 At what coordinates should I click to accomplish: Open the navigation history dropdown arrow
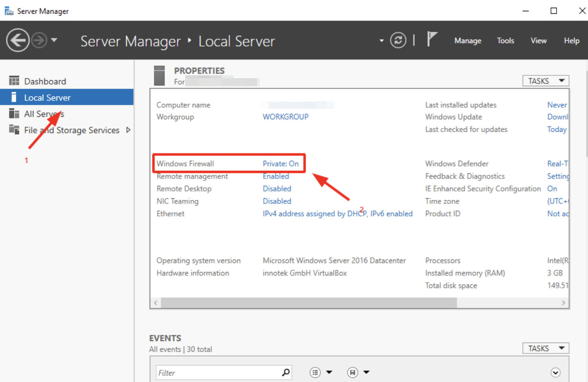pos(54,40)
